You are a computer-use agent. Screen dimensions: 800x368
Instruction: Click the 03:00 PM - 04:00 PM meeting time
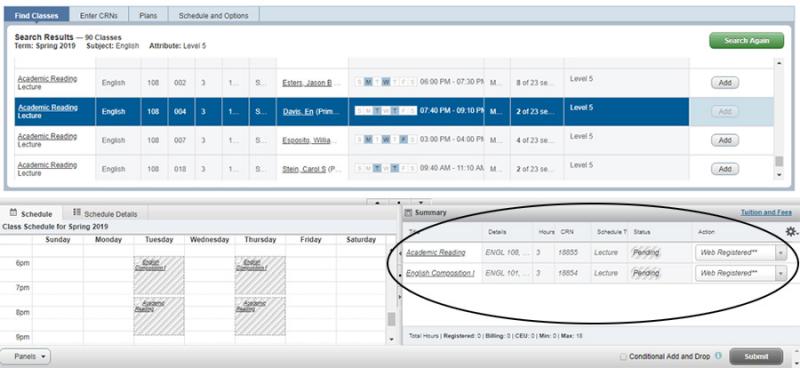point(451,140)
